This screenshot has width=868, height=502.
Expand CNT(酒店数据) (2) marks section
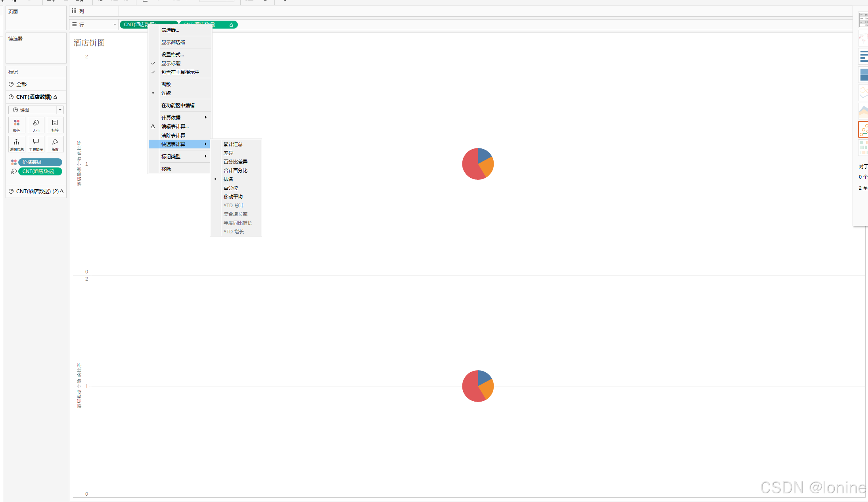tap(36, 191)
